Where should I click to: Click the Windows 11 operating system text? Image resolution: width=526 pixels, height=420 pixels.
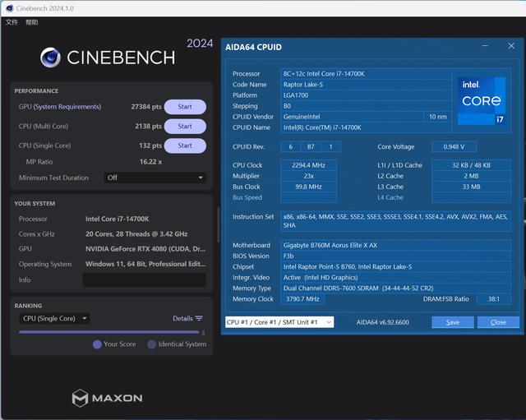point(145,264)
